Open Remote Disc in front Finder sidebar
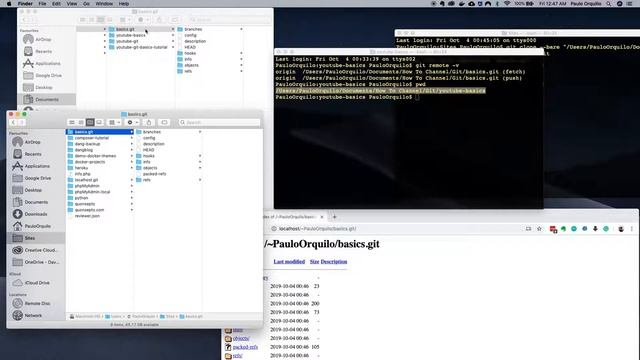The image size is (640, 360). (37, 303)
